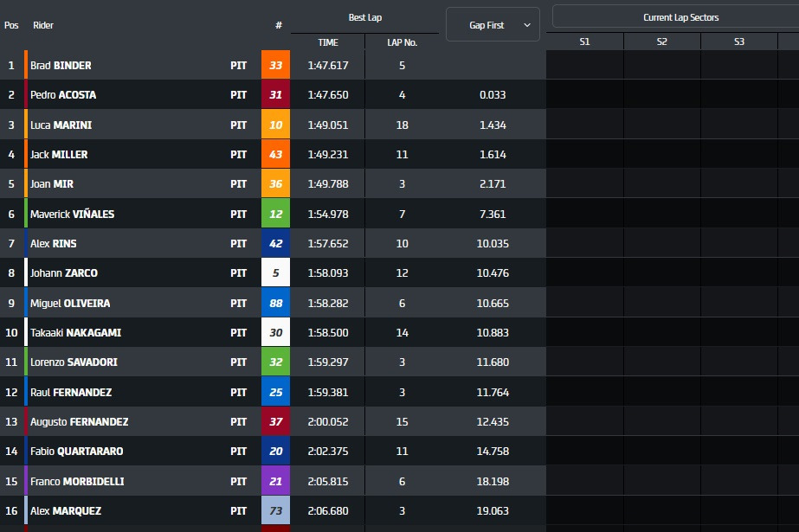Image resolution: width=799 pixels, height=532 pixels.
Task: Select Luca Marini's number 10 badge
Action: tap(275, 125)
